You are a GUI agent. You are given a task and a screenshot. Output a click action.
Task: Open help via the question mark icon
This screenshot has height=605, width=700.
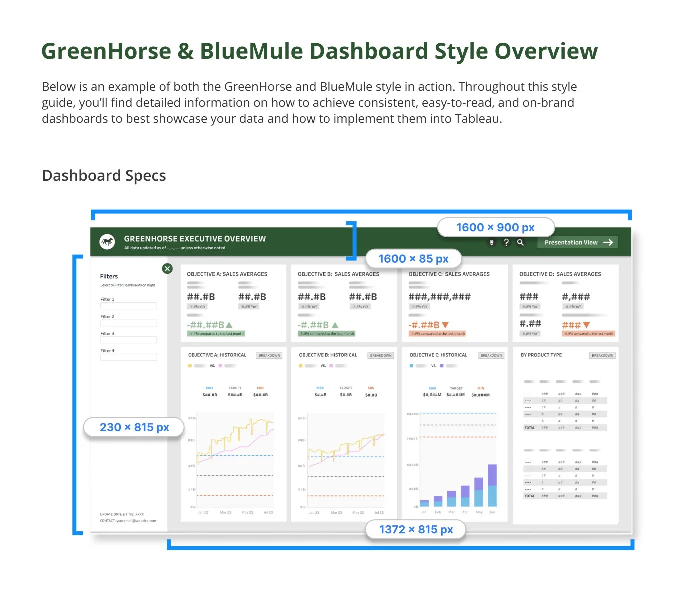coord(506,242)
